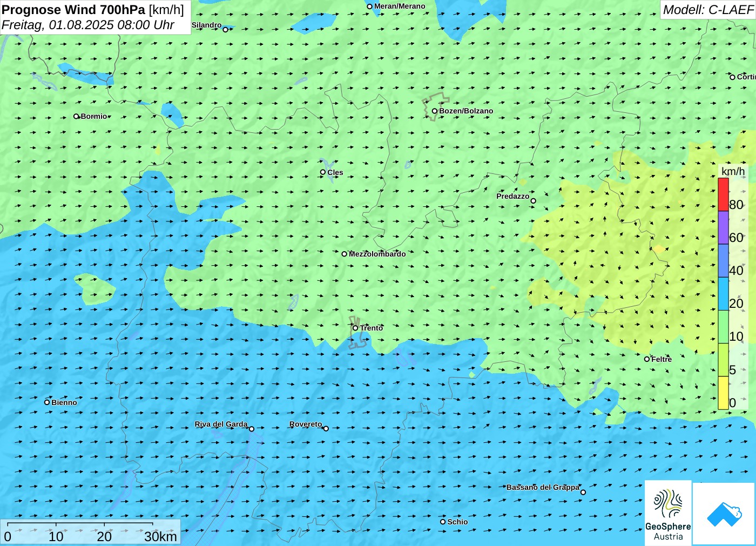Click the 'km/h' legend heading

coord(733,171)
